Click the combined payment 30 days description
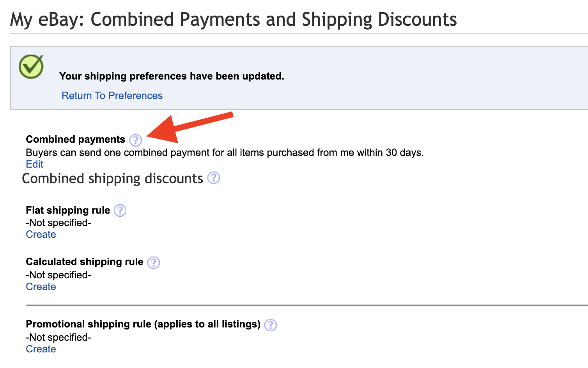The image size is (588, 368). 225,152
